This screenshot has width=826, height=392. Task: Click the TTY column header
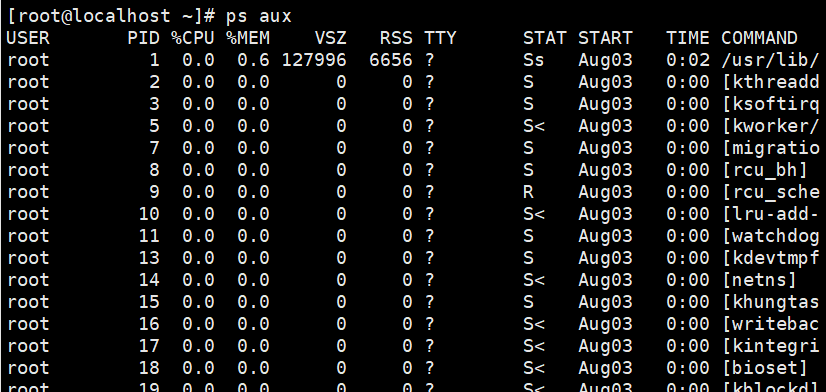pos(440,38)
